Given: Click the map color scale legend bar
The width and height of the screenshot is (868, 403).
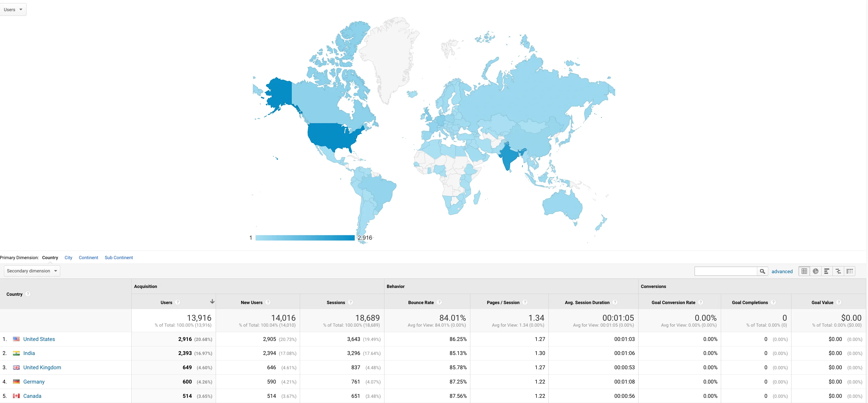Looking at the screenshot, I should [x=305, y=238].
